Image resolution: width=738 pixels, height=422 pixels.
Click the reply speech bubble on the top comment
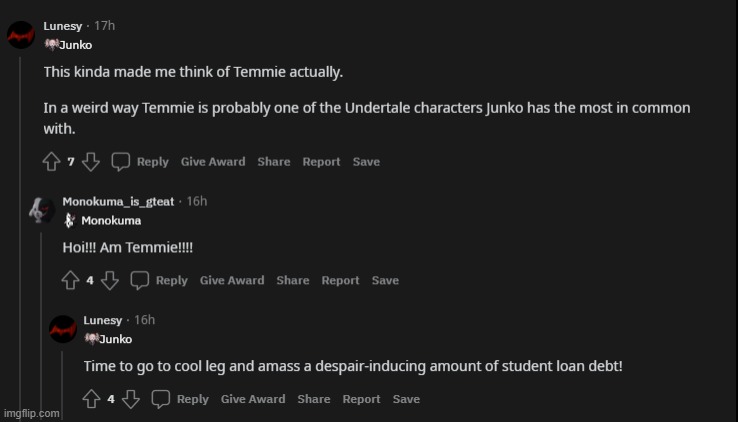tap(121, 162)
